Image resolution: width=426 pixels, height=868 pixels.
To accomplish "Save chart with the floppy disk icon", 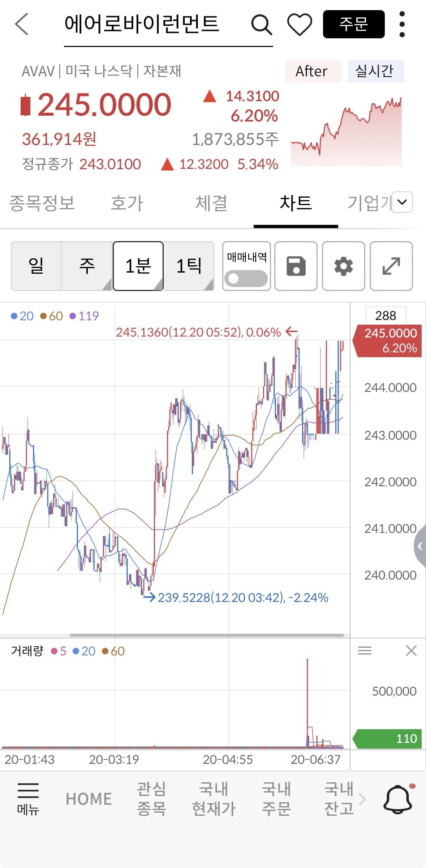I will pyautogui.click(x=296, y=266).
